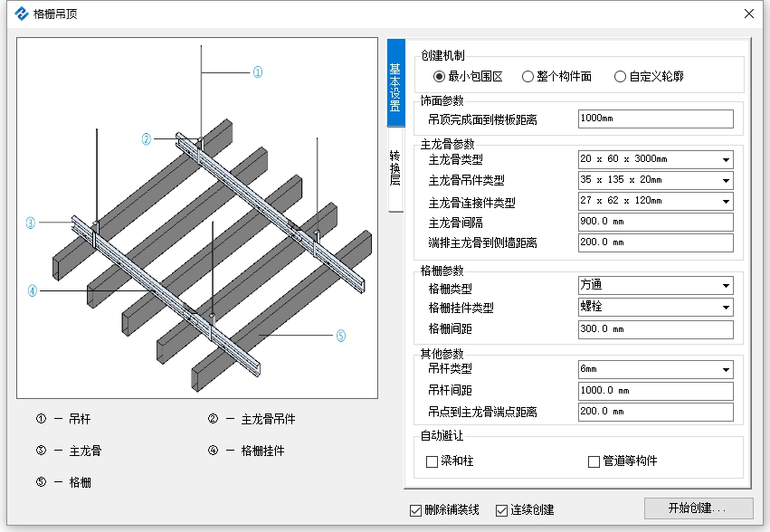Click the 吊顶完成面到楼板距离 input field
Screen dimensions: 770x532
pos(656,119)
